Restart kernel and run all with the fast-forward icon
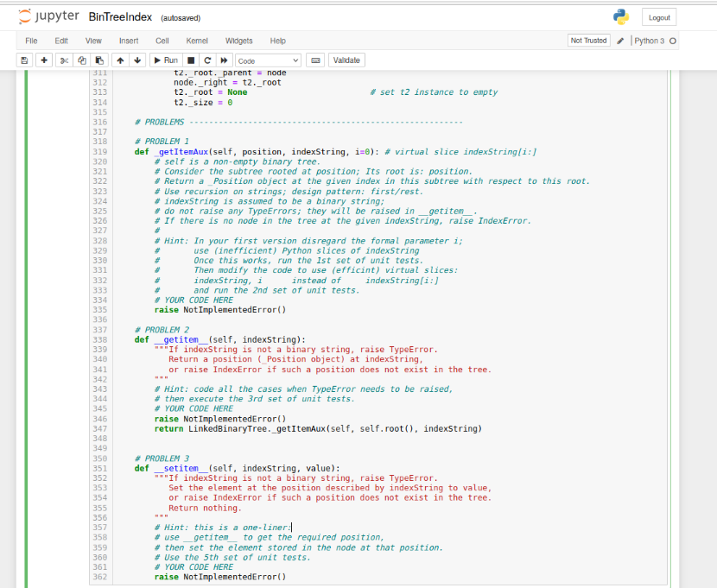The image size is (717, 588). click(x=224, y=60)
